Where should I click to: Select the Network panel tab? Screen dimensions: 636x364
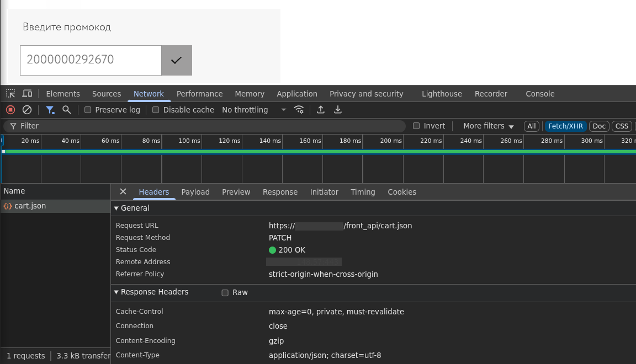(x=149, y=94)
